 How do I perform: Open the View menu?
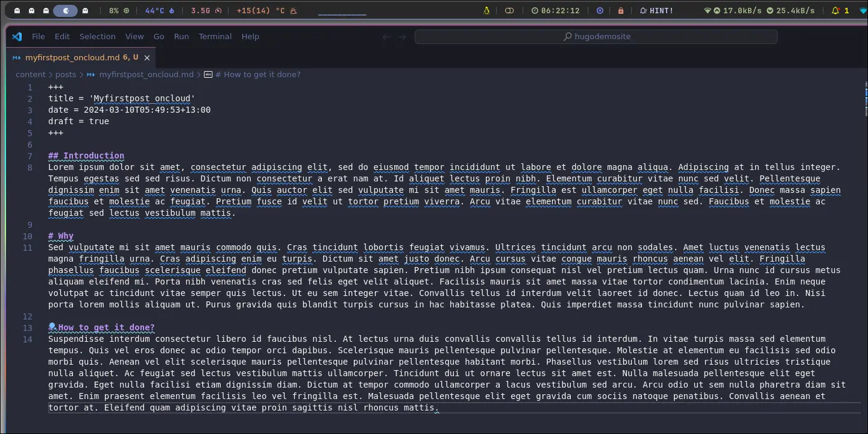pos(134,36)
